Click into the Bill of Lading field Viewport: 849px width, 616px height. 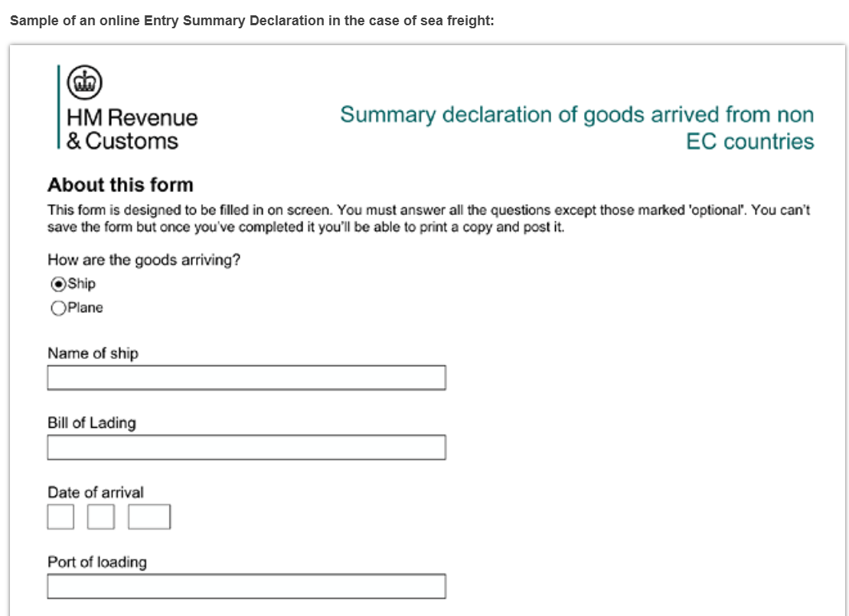246,447
